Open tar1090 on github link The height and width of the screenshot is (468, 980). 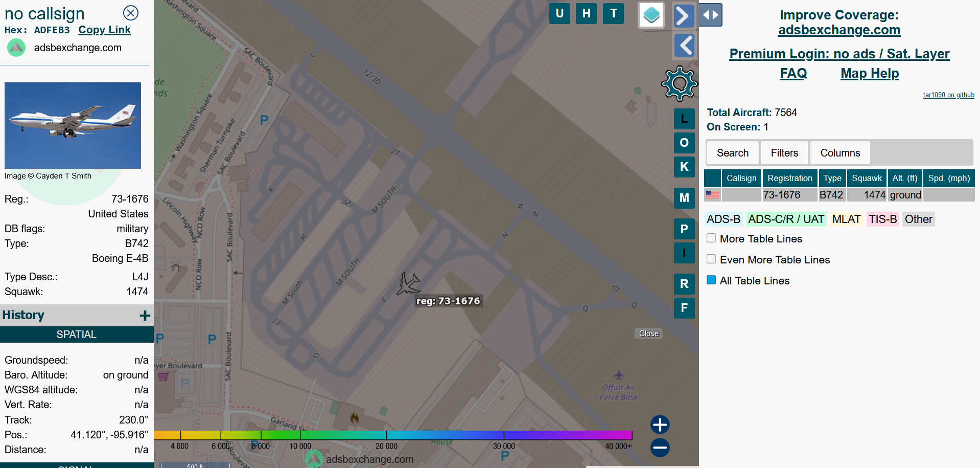coord(948,95)
